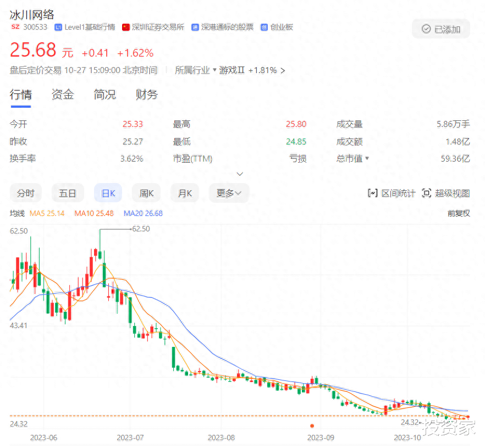The image size is (485, 448).
Task: Click the 已添加 checkmark icon
Action: (x=426, y=29)
